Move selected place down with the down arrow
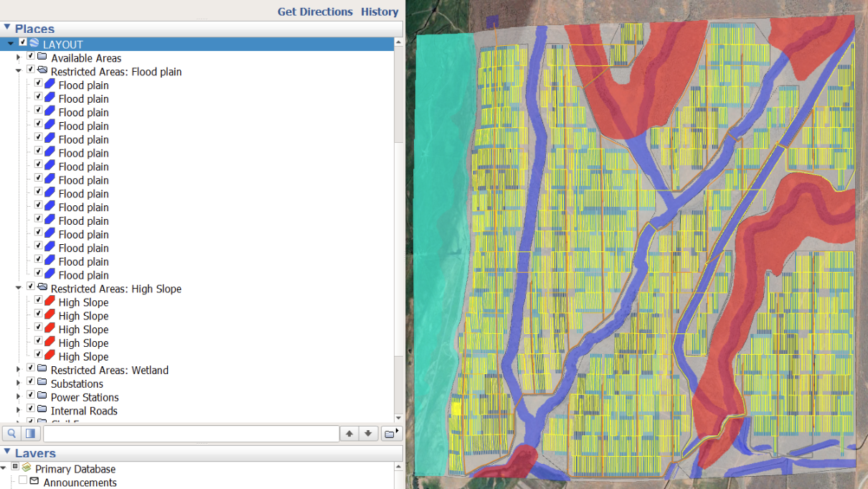The width and height of the screenshot is (868, 489). 368,434
